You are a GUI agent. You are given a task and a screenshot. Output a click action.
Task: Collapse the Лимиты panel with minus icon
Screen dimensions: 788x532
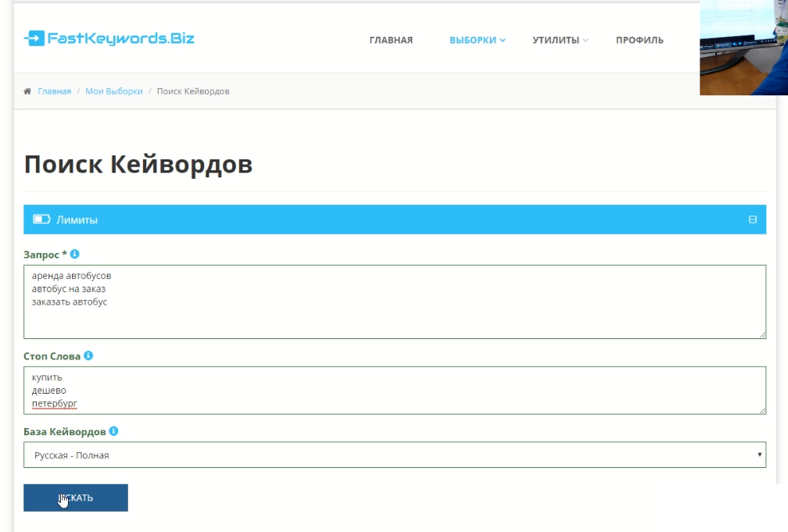(x=752, y=220)
